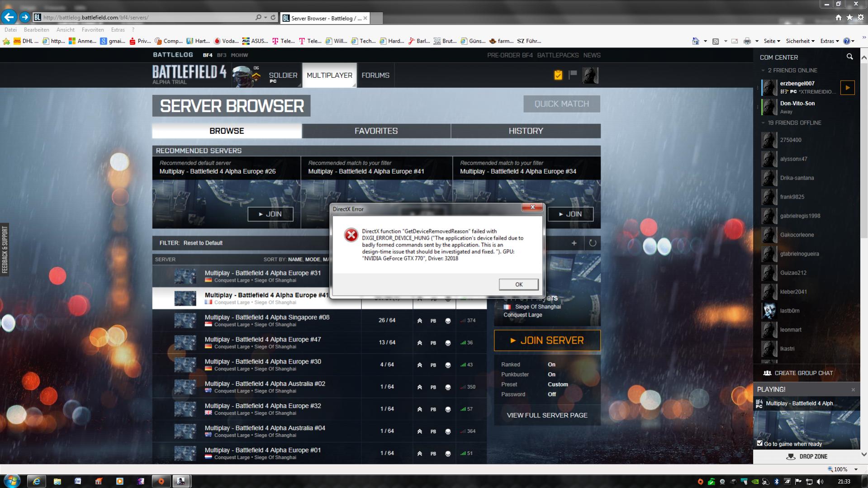Click the taskbar clock showing 21:33
Viewport: 868px width, 488px height.
pos(844,482)
